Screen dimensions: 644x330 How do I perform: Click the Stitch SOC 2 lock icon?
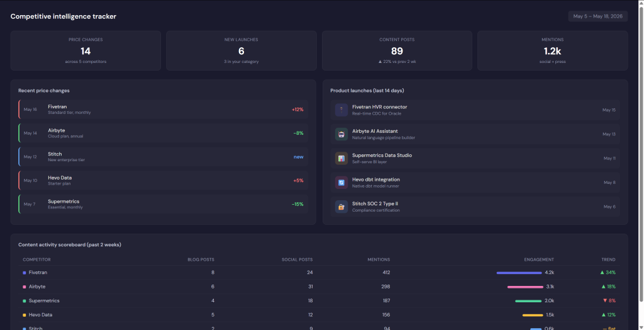(x=341, y=207)
